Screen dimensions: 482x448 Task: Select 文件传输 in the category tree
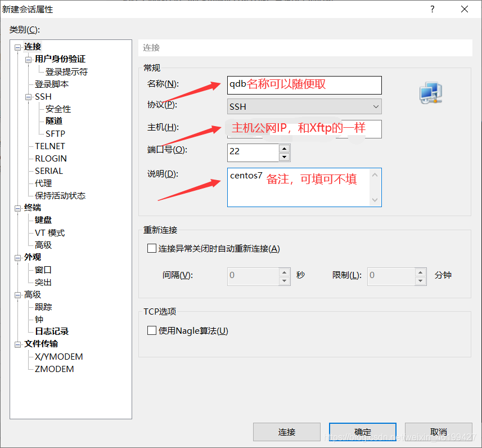click(x=41, y=344)
